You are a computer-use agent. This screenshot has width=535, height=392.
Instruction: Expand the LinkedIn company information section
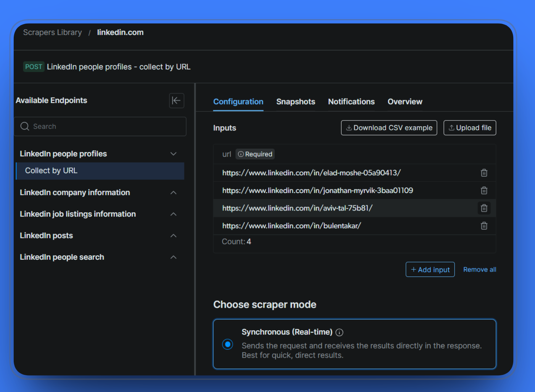tap(173, 193)
